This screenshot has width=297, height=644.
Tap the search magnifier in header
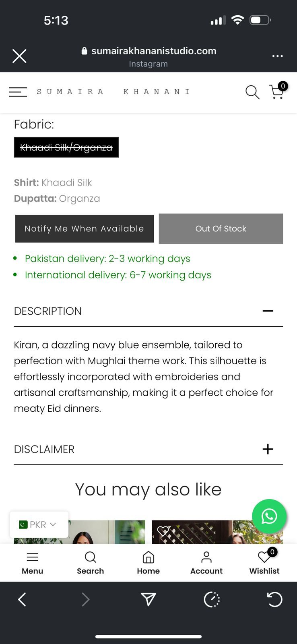tap(252, 92)
